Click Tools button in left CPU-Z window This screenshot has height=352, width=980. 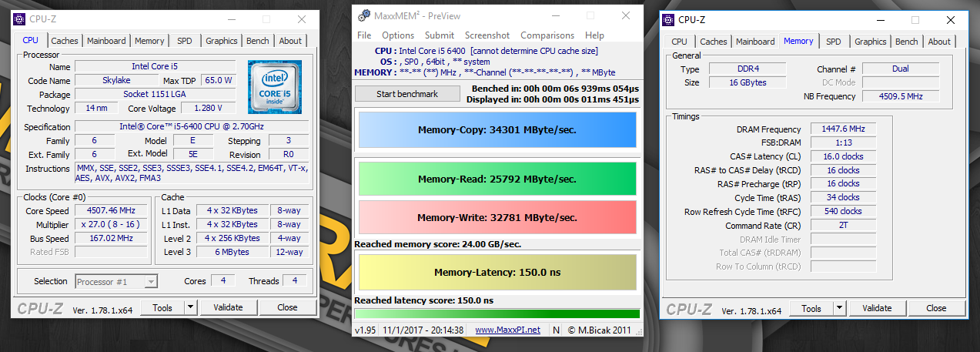click(x=162, y=307)
